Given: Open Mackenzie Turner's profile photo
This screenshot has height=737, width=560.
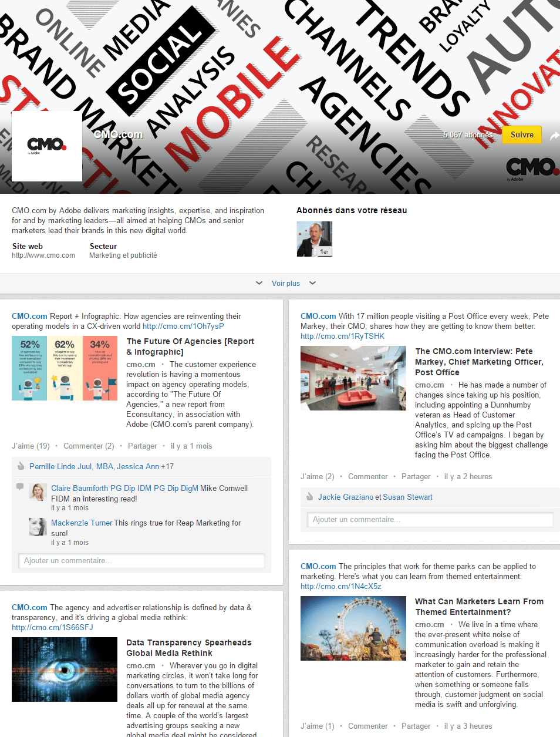Looking at the screenshot, I should 38,527.
